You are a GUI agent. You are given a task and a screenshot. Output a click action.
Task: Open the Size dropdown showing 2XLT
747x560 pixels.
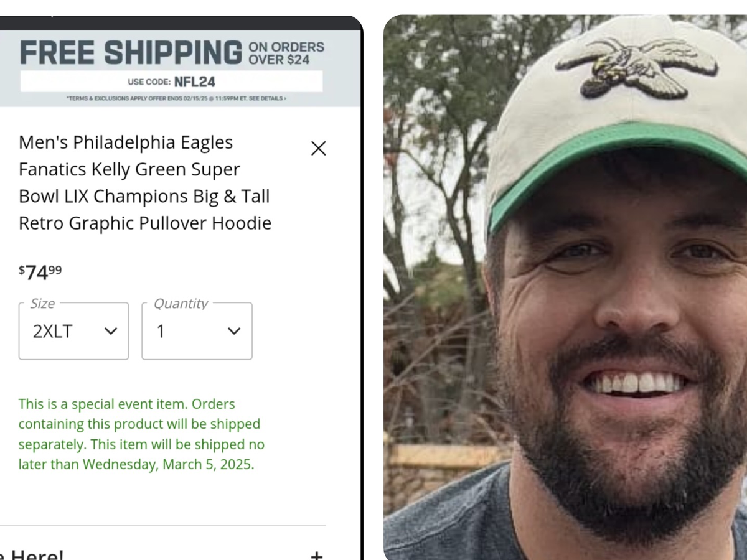73,331
